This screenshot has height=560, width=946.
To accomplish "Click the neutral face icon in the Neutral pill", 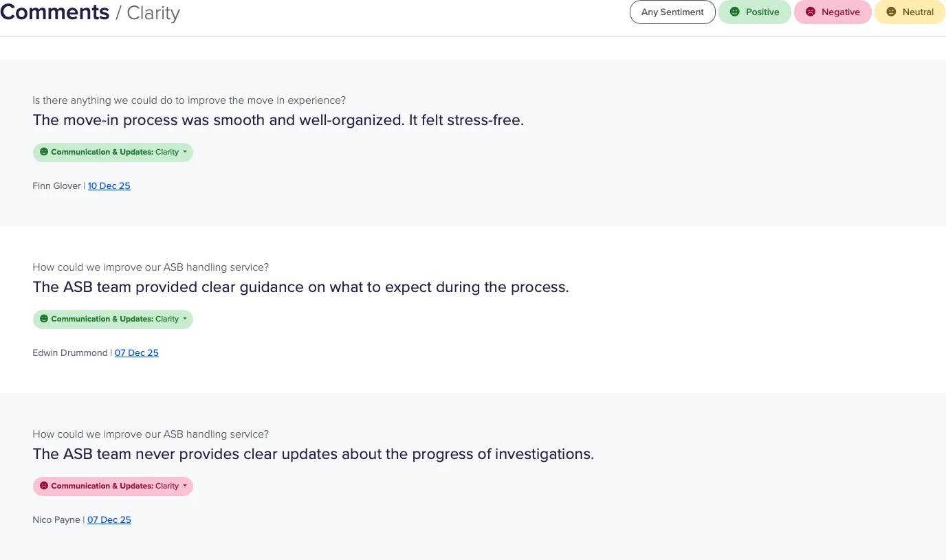I will (x=890, y=12).
